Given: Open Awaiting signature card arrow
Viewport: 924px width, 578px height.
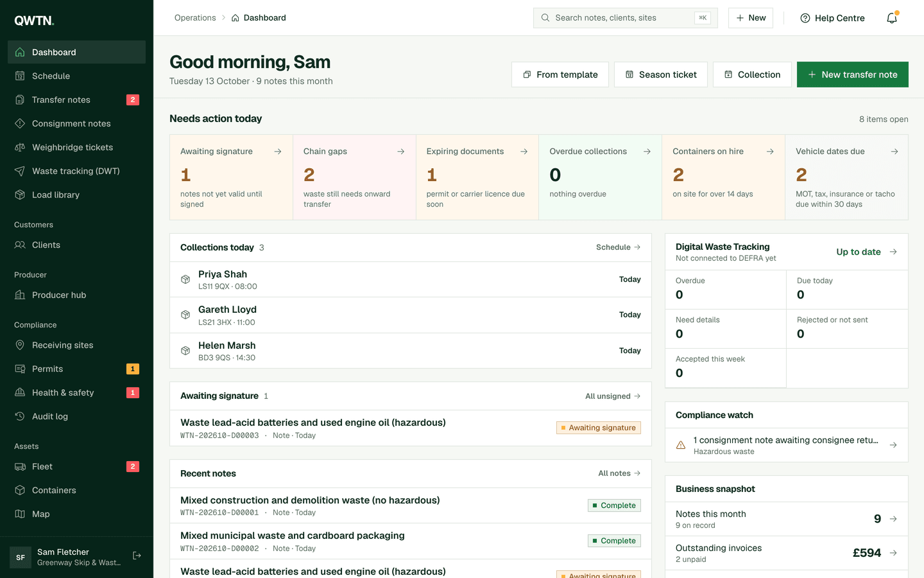Looking at the screenshot, I should pyautogui.click(x=278, y=152).
